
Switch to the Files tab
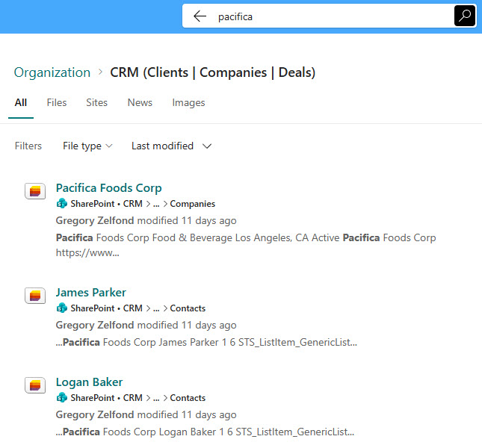tap(56, 103)
